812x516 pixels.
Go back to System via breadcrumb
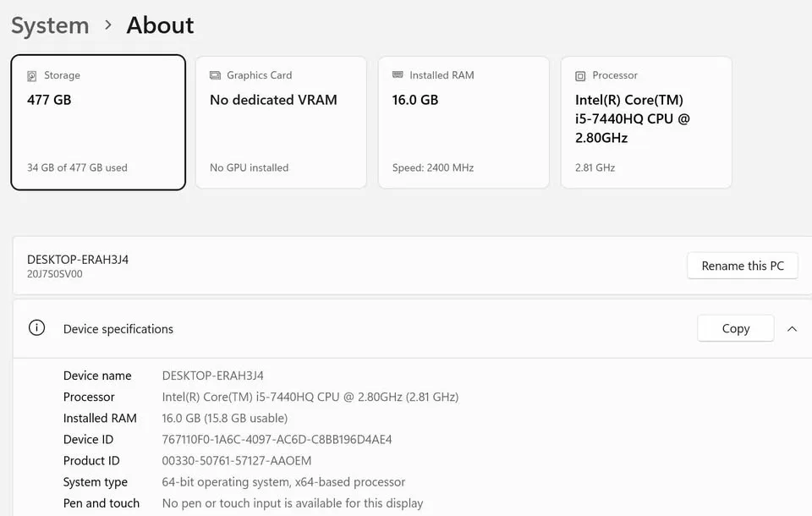50,25
